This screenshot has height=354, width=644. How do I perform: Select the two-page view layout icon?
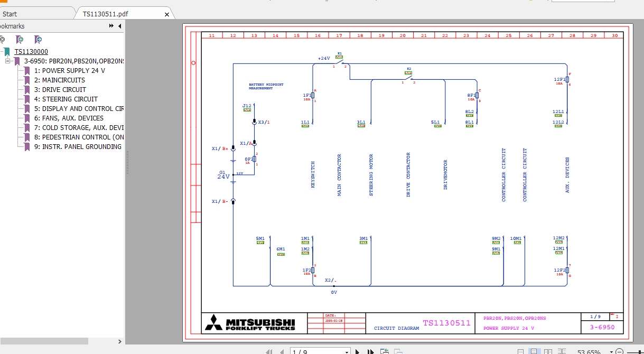pyautogui.click(x=548, y=350)
